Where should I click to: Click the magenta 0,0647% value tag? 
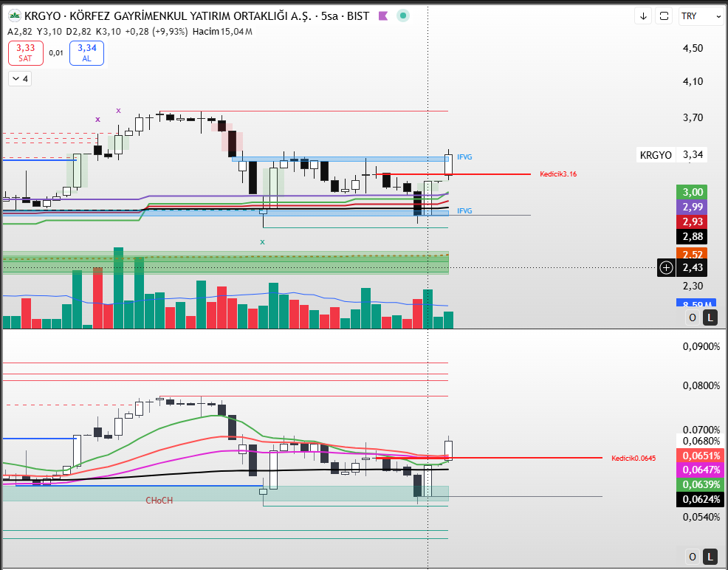coord(700,470)
